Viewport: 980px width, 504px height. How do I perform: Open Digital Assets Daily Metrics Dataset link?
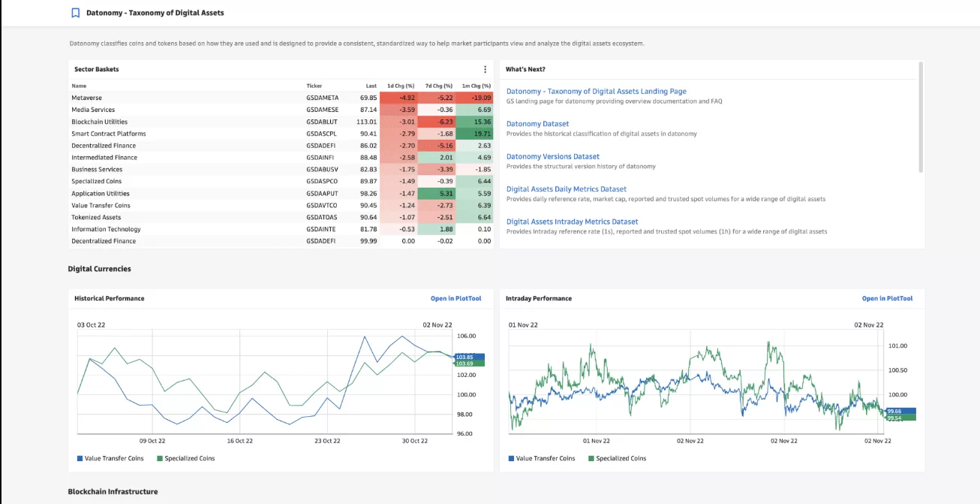[x=566, y=189]
